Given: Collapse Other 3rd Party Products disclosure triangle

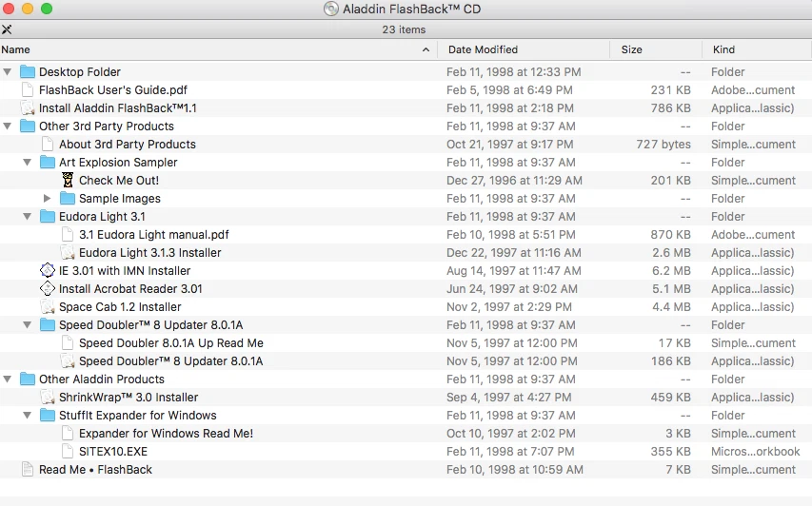Looking at the screenshot, I should tap(8, 126).
